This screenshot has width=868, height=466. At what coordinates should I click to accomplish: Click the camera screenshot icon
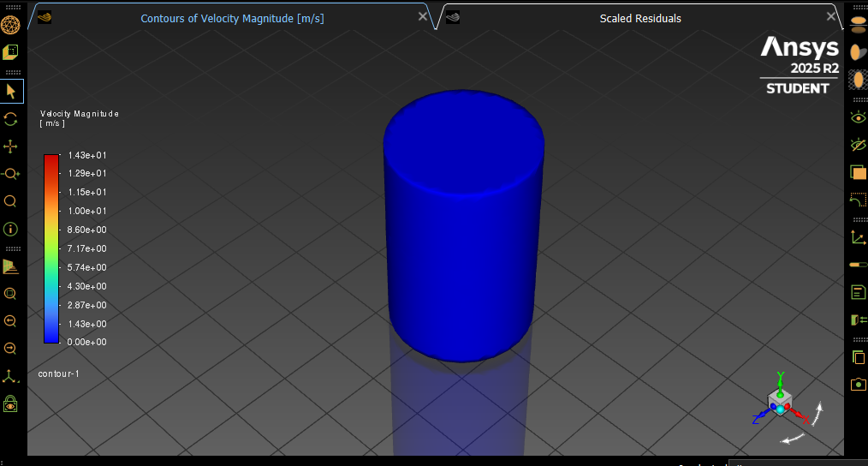pyautogui.click(x=858, y=385)
